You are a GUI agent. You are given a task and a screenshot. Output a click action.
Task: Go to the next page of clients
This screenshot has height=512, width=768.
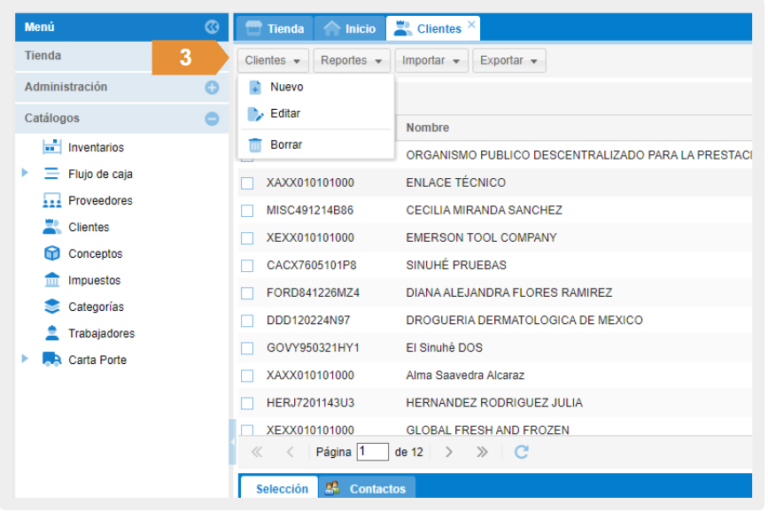click(449, 452)
